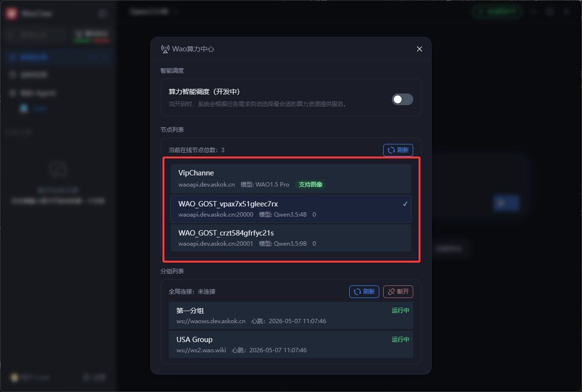Click the antenna icon beside Wao算力中心 title
The height and width of the screenshot is (392, 582).
[165, 49]
